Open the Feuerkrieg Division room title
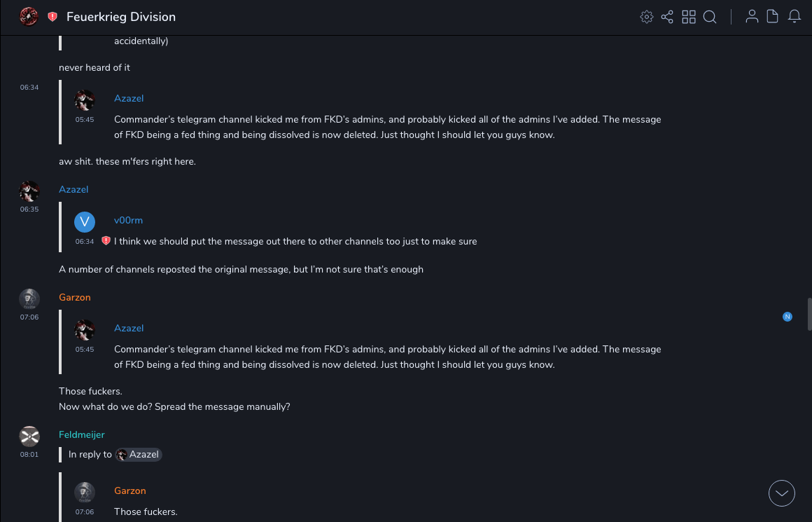The image size is (812, 522). [121, 17]
